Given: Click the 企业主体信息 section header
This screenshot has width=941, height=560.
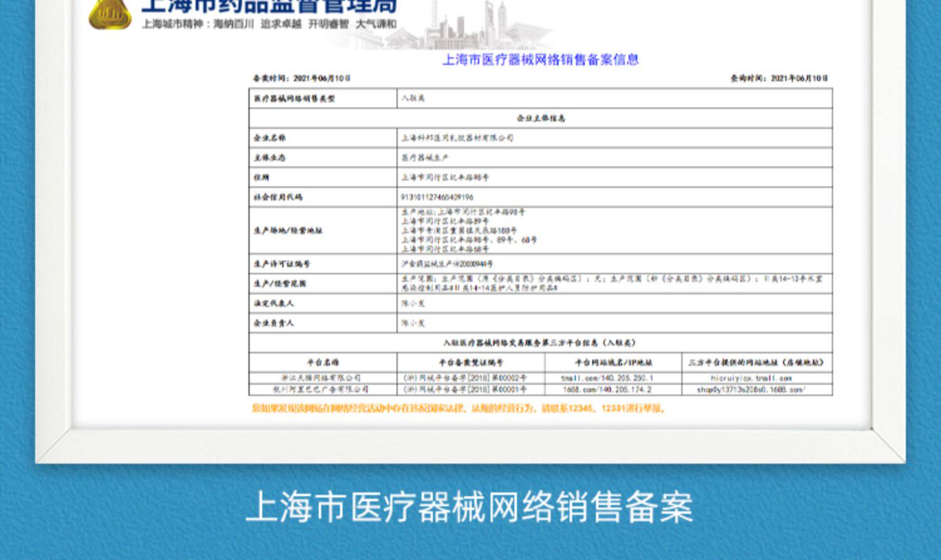Looking at the screenshot, I should 541,118.
